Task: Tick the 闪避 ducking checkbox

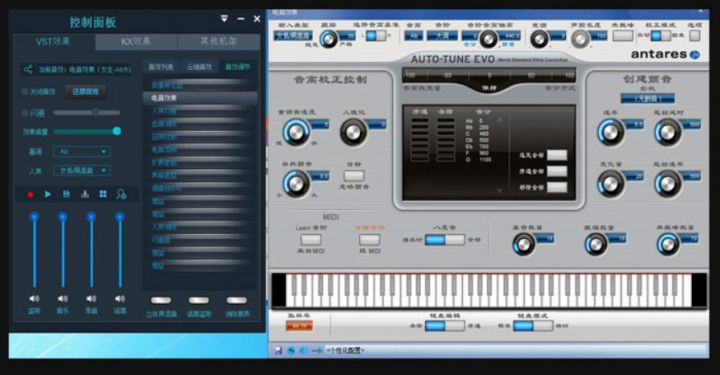Action: coord(25,112)
